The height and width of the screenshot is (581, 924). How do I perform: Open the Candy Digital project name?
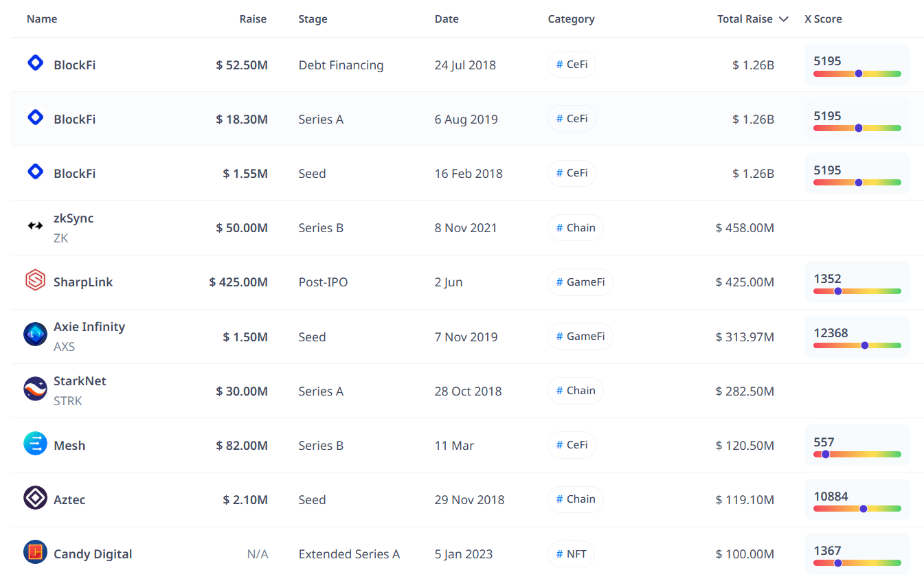click(93, 554)
